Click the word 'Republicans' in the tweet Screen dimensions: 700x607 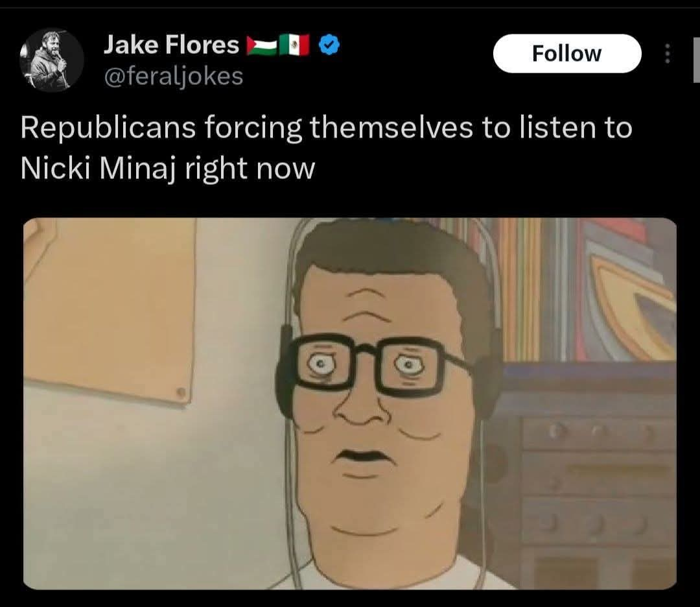[108, 128]
